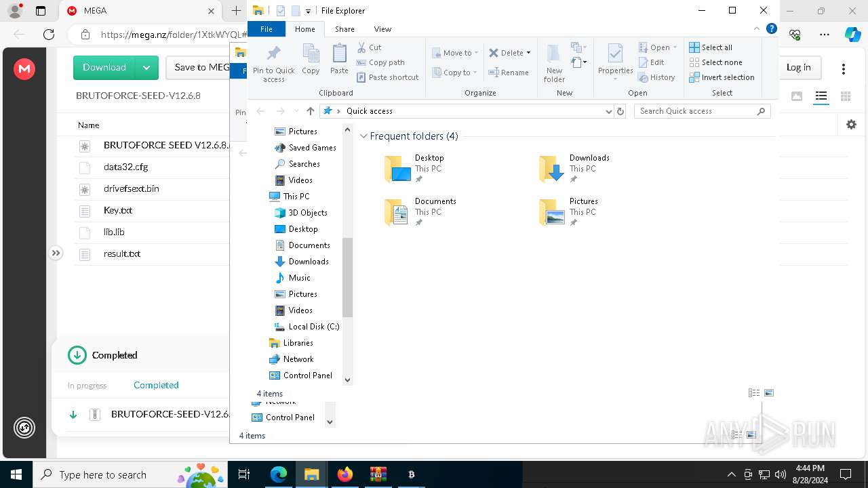Switch to the View ribbon tab

[382, 29]
